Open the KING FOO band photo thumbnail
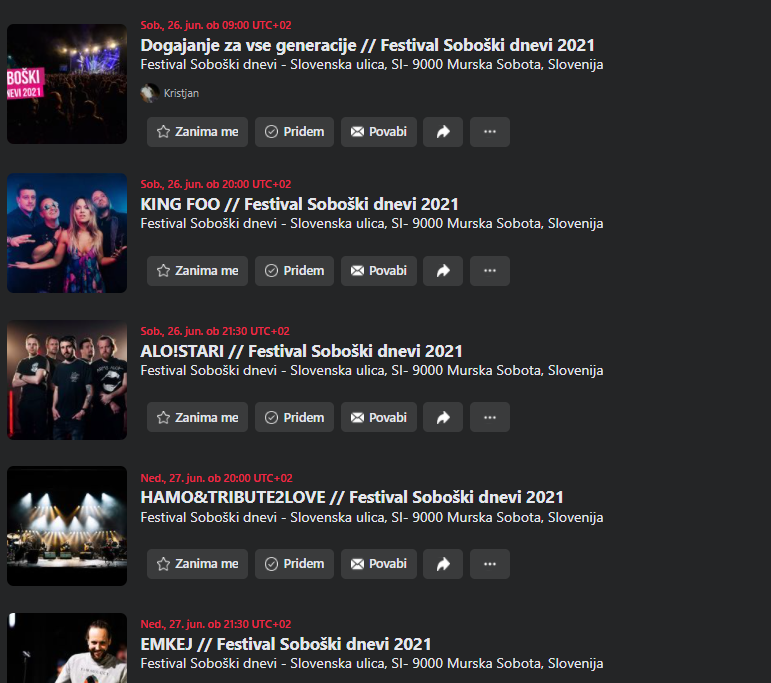Screen dimensions: 771x683 (x=67, y=233)
